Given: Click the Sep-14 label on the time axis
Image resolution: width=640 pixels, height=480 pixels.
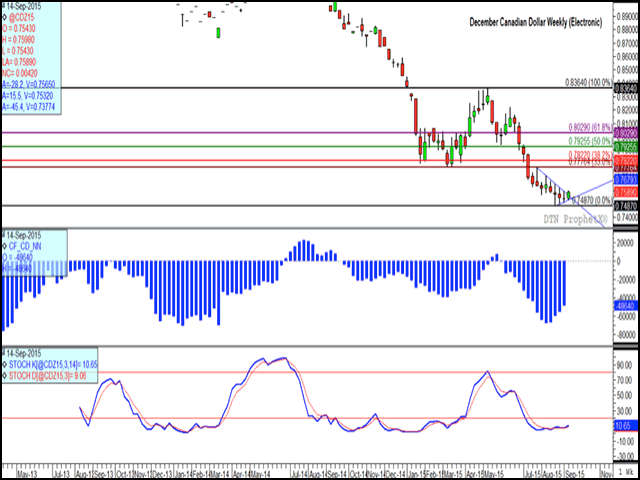Looking at the screenshot, I should point(338,472).
